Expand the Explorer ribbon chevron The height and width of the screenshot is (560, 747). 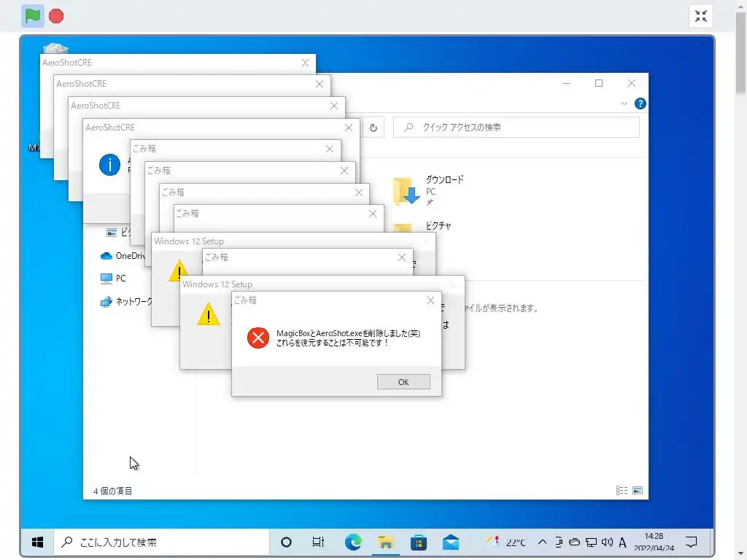pos(624,104)
